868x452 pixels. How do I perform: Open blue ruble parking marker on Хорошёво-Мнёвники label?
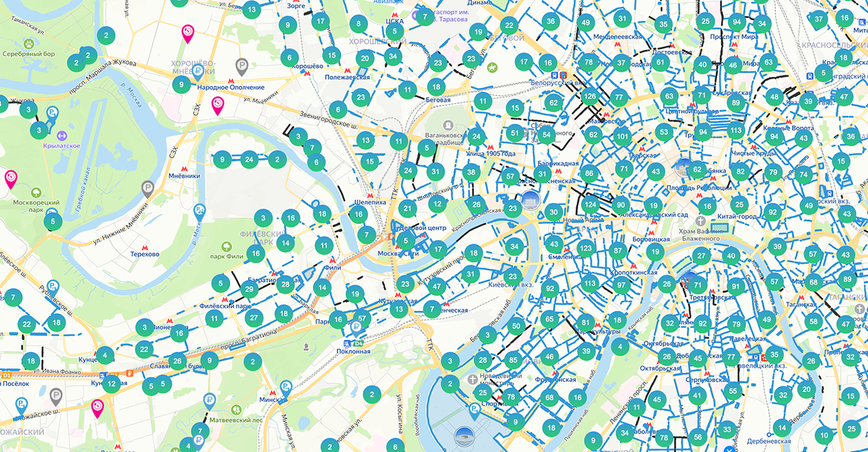coord(198,71)
